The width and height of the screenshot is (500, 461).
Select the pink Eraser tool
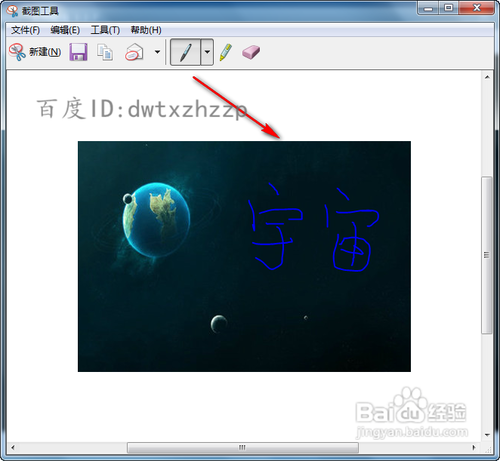click(251, 52)
